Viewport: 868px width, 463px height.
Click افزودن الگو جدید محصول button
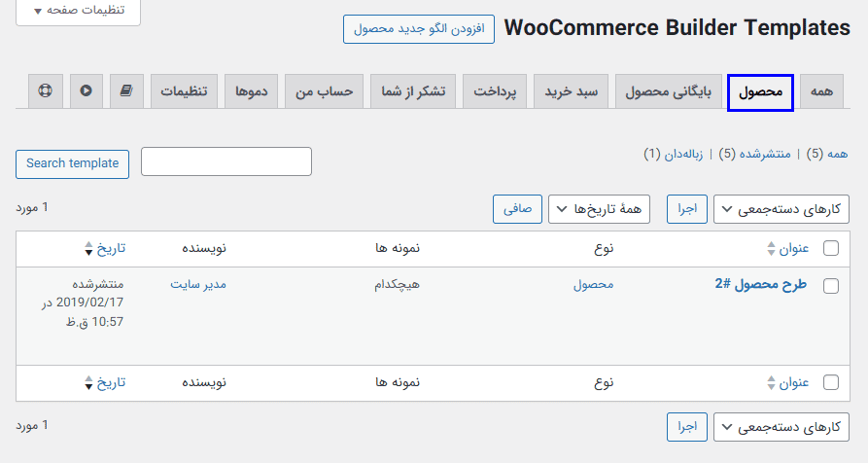coord(419,29)
